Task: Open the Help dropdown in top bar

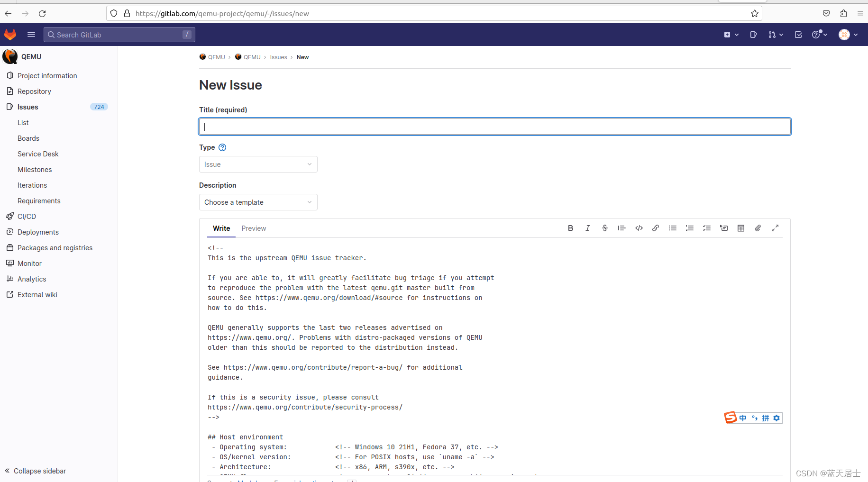Action: pos(820,35)
